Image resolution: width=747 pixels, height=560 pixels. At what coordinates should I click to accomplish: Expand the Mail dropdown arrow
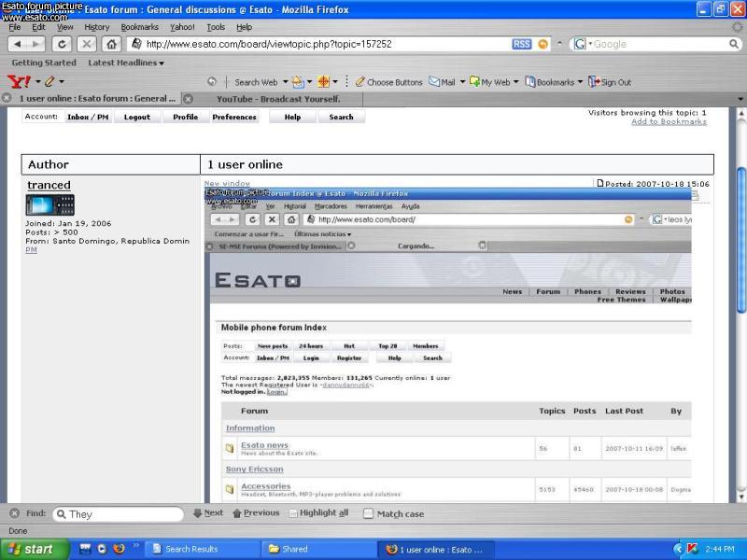462,82
